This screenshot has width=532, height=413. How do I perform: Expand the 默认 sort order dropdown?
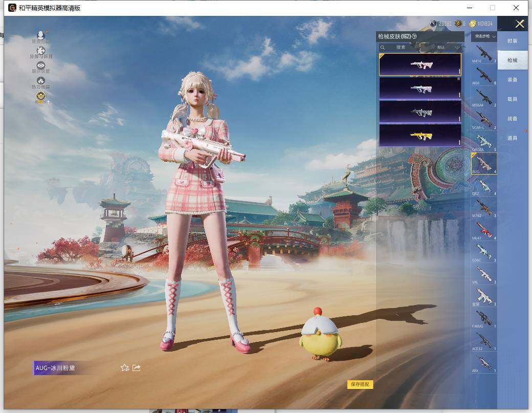click(x=448, y=48)
